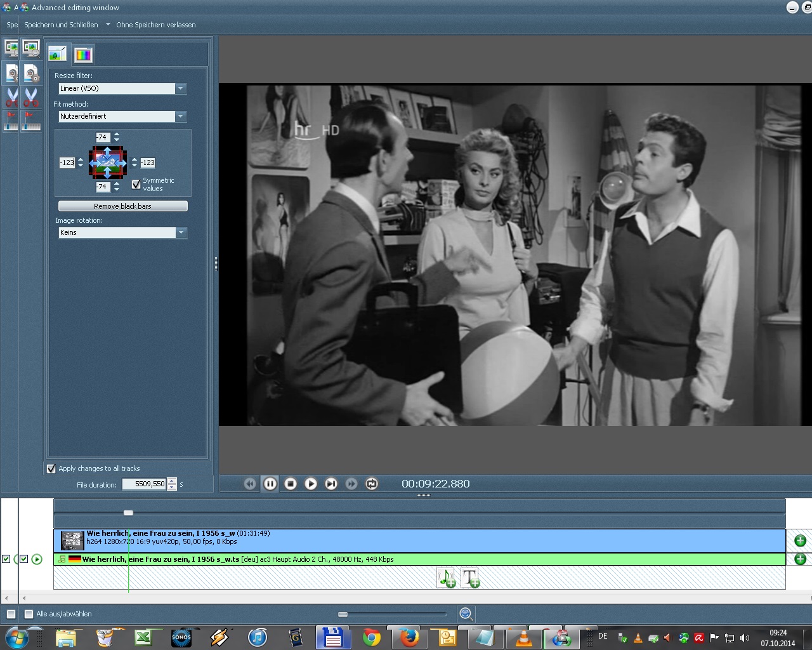Switch to the image resize settings tab
This screenshot has height=650, width=812.
(58, 54)
